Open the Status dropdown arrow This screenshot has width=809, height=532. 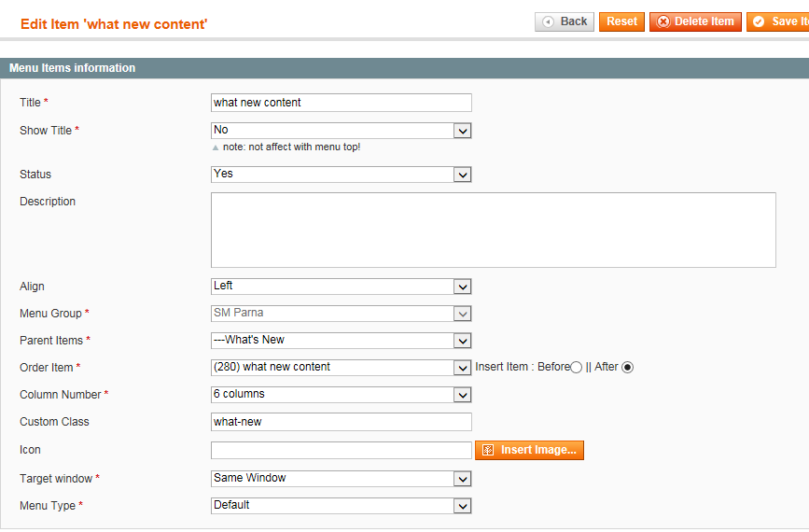tap(462, 175)
